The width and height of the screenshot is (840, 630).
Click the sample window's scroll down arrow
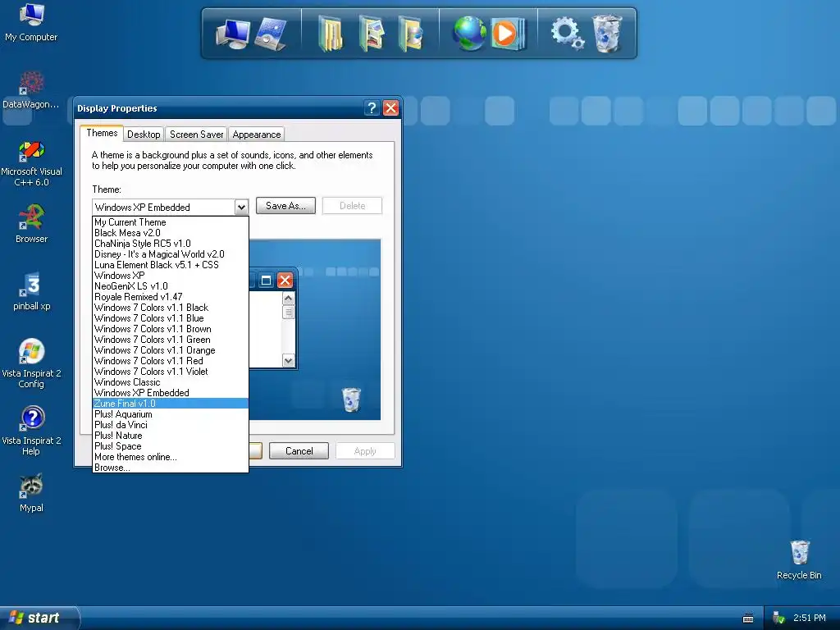pos(288,361)
